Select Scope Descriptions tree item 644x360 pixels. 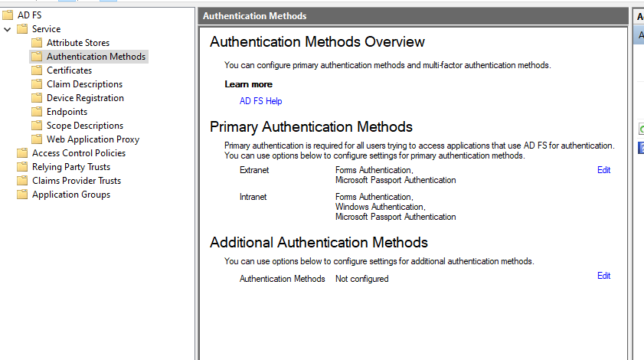(x=84, y=126)
